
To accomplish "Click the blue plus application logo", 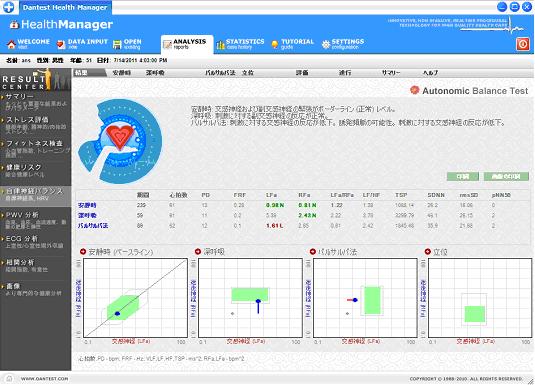I will 8,7.
